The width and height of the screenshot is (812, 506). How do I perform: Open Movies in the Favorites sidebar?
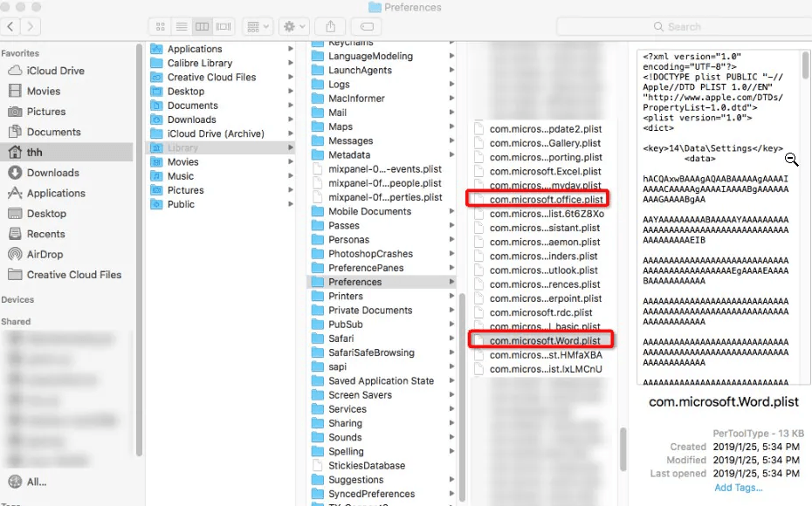point(44,91)
